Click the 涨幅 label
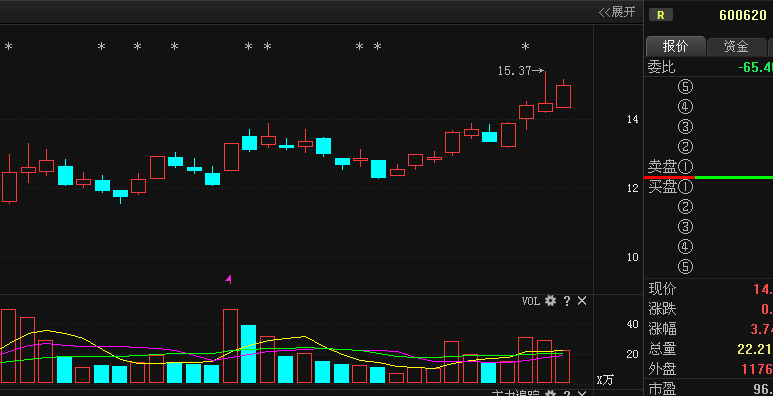 tap(663, 329)
